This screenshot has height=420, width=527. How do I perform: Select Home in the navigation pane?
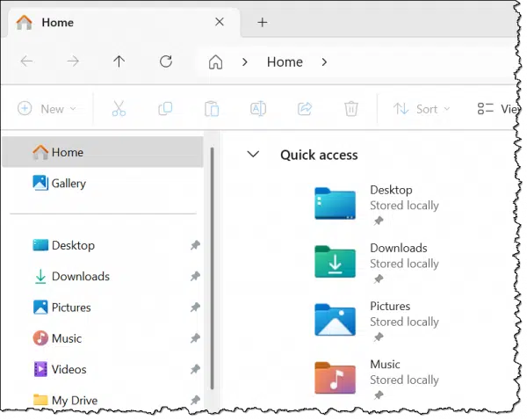(x=103, y=152)
